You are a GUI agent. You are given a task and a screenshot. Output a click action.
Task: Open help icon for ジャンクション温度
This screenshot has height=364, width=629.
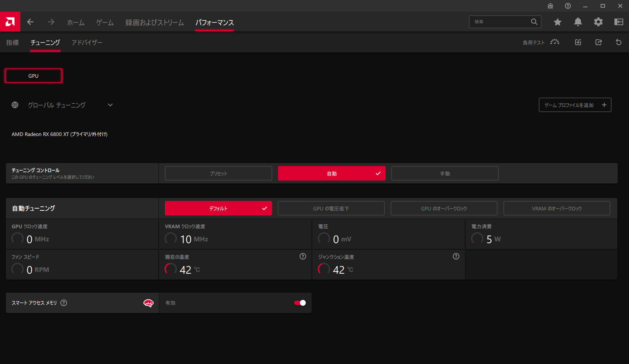(x=456, y=256)
